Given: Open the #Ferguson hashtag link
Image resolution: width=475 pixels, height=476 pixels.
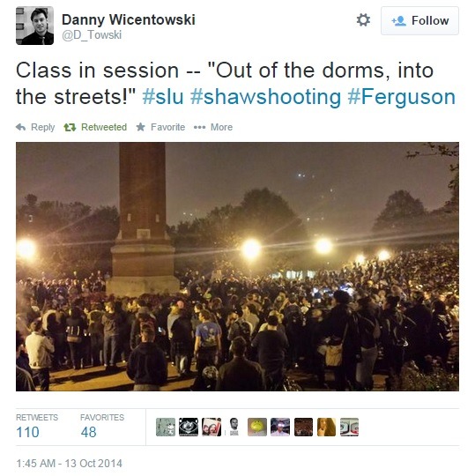Looking at the screenshot, I should 402,97.
